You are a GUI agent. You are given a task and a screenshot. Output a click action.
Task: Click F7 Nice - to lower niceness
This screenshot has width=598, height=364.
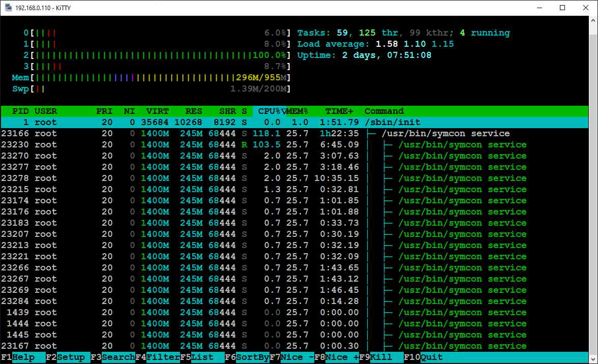click(292, 357)
